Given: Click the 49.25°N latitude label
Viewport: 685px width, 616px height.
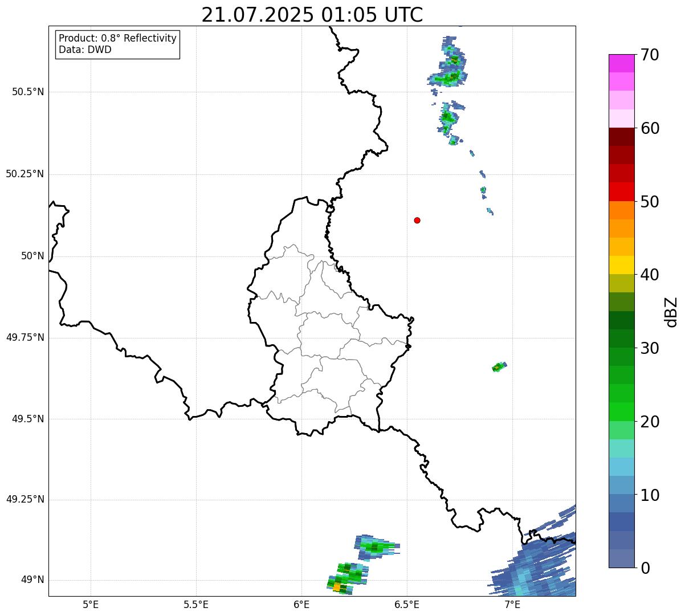Looking at the screenshot, I should pyautogui.click(x=25, y=499).
